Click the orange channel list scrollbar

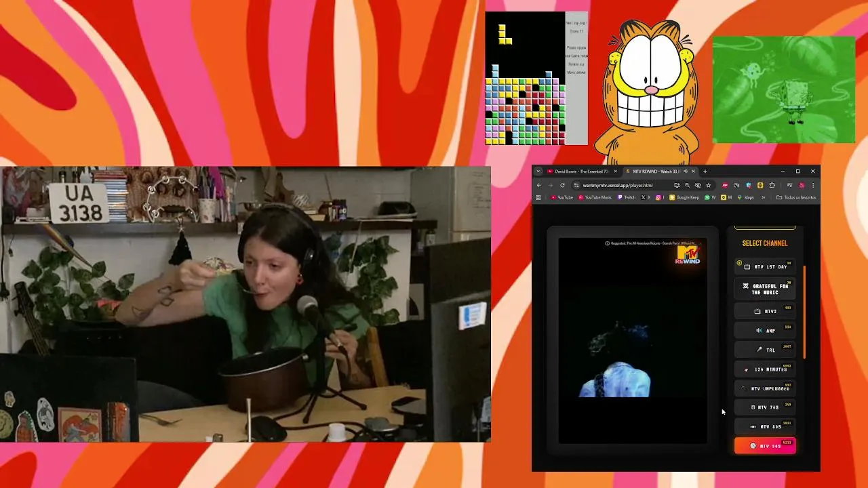click(804, 312)
